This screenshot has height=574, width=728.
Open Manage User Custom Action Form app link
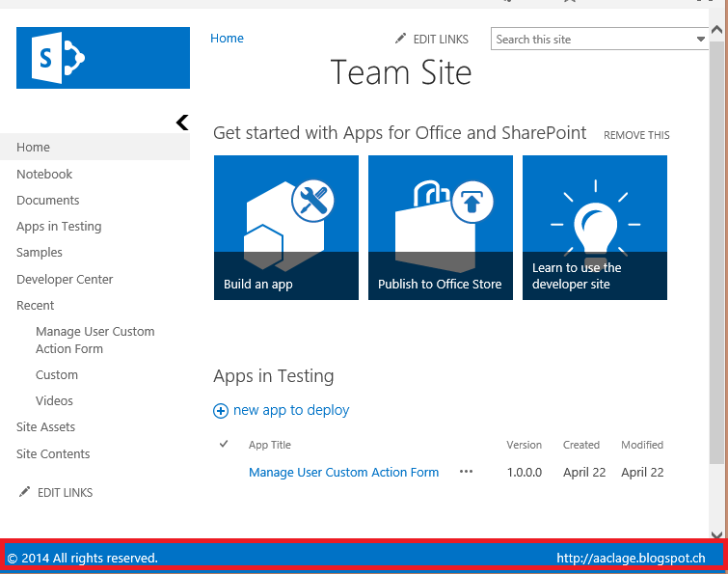[x=343, y=473]
